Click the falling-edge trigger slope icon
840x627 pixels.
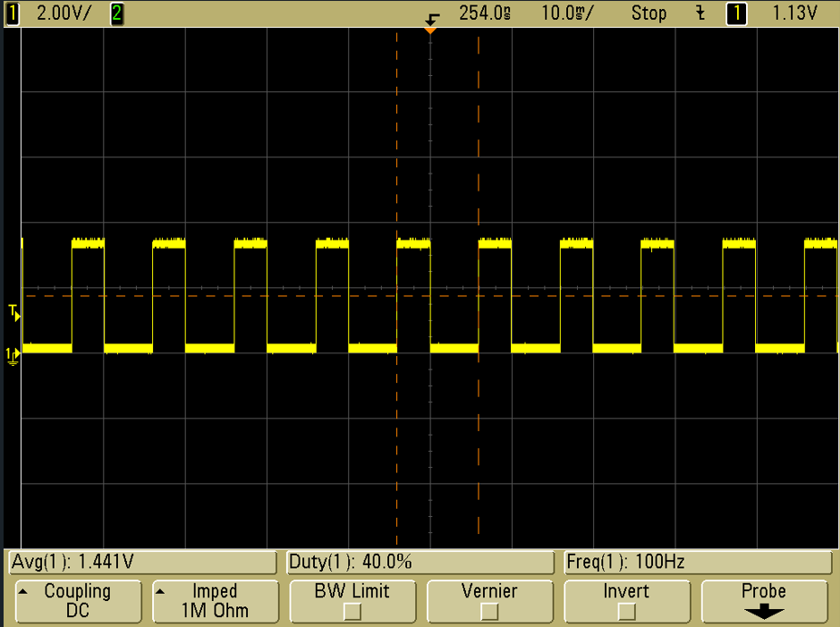[700, 13]
